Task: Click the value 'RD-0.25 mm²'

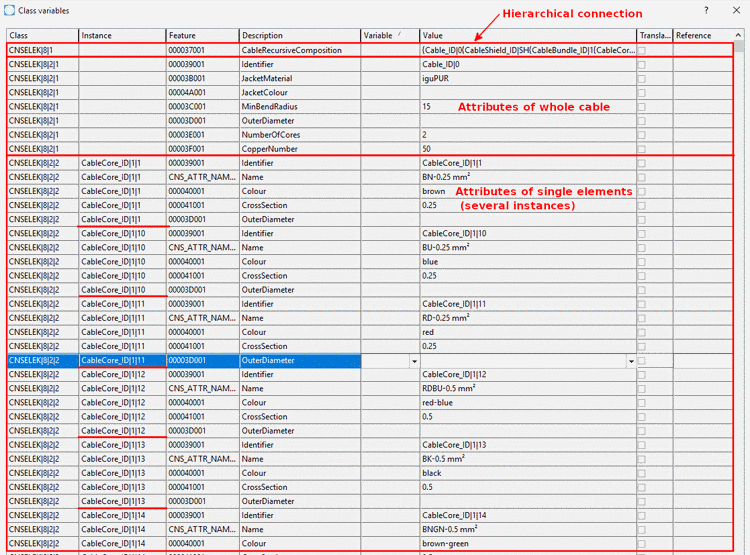Action: click(528, 318)
